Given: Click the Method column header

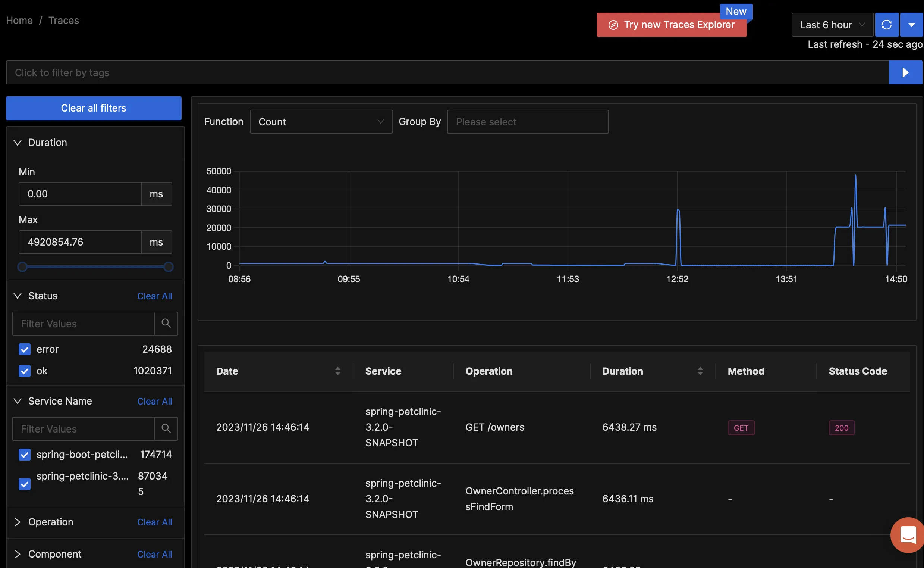Looking at the screenshot, I should (746, 371).
